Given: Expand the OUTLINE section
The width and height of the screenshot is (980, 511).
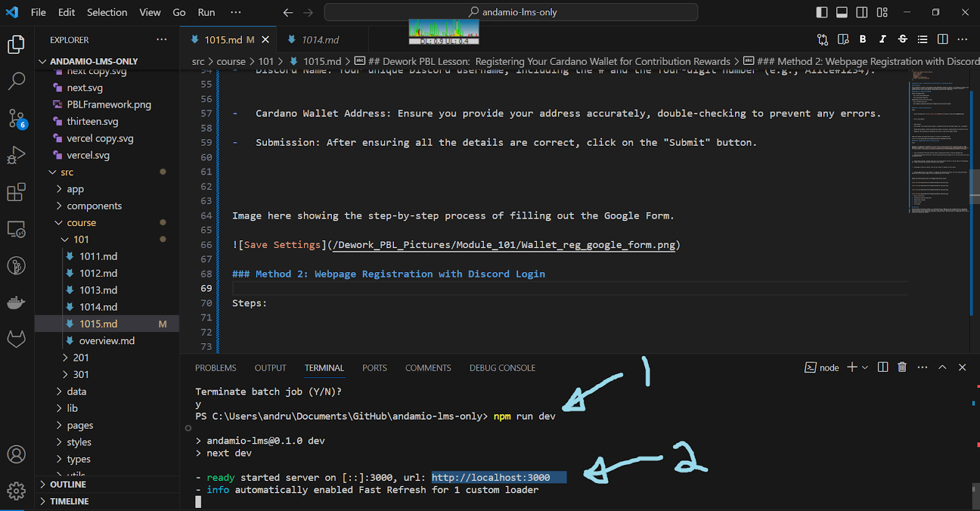Looking at the screenshot, I should [x=68, y=484].
